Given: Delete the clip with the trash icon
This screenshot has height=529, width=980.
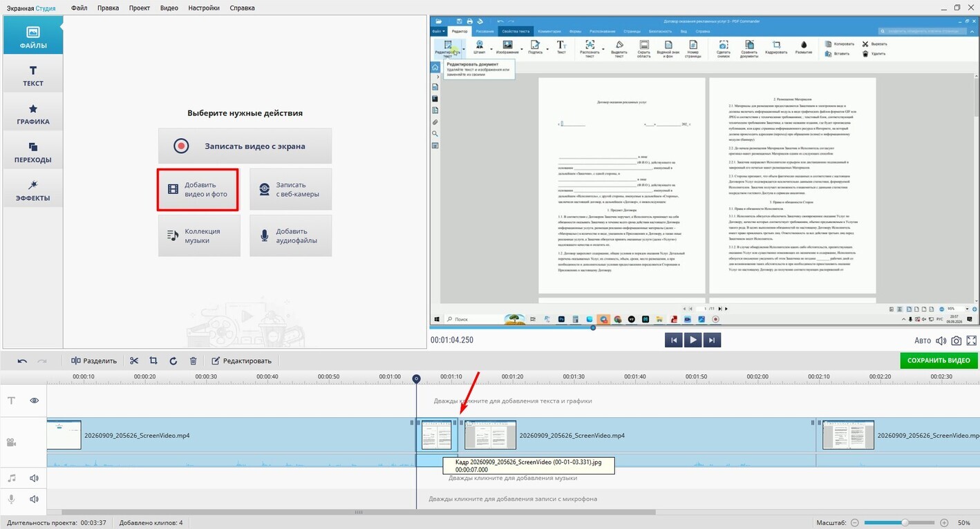Looking at the screenshot, I should (x=194, y=360).
